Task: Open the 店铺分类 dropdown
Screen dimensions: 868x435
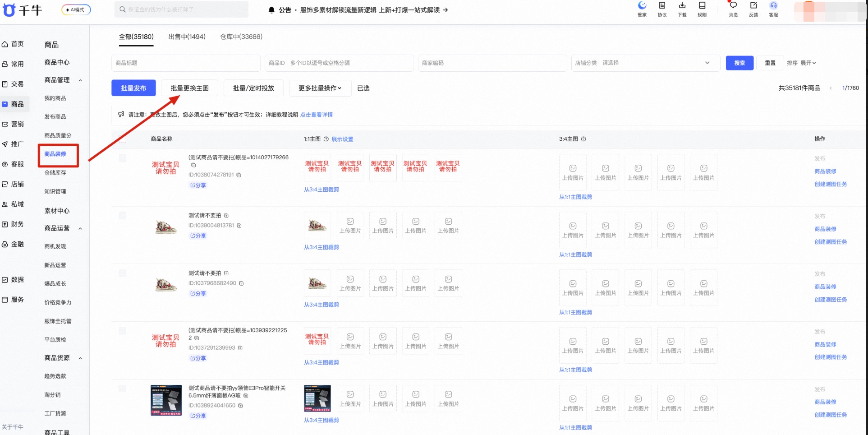Action: coord(645,63)
